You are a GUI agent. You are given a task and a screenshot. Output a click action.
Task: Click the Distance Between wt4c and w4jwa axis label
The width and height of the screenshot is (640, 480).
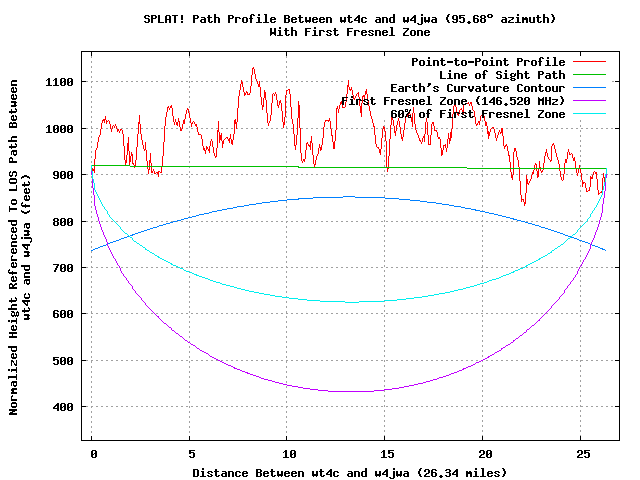[349, 472]
